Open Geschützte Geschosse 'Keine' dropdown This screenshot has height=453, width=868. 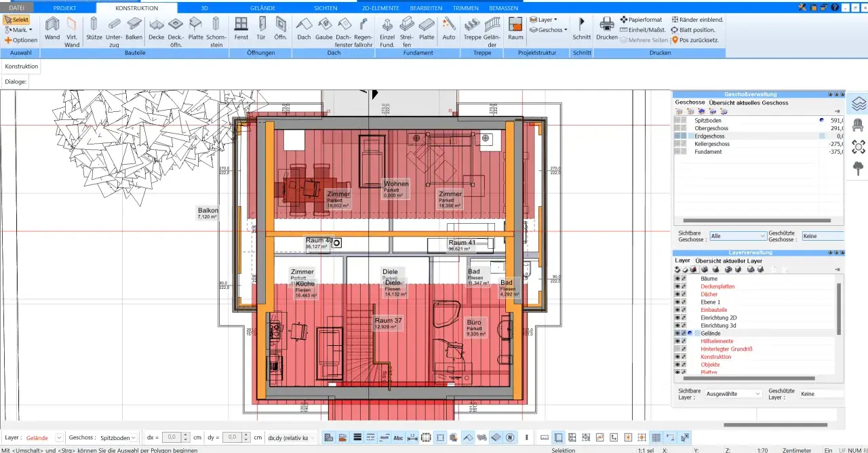pyautogui.click(x=822, y=236)
